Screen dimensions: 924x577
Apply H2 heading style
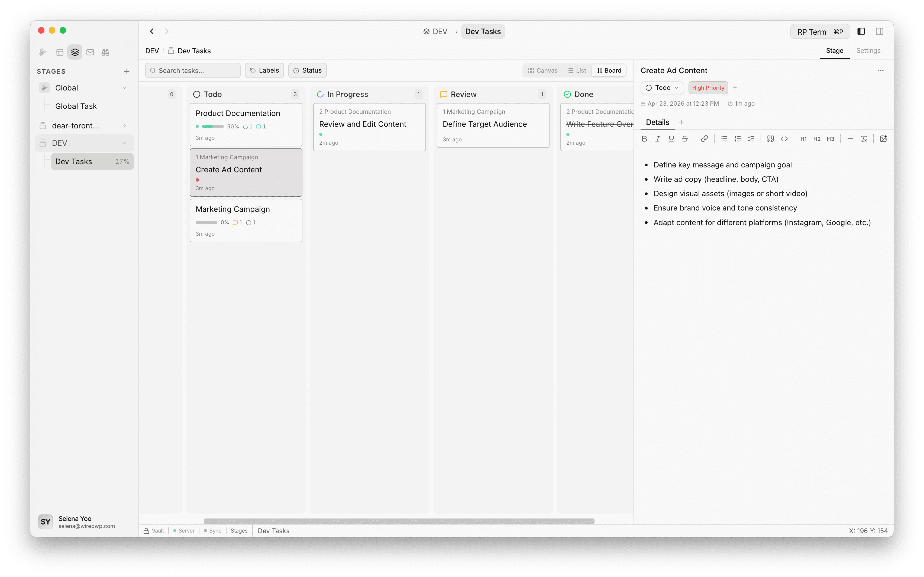[x=817, y=139]
